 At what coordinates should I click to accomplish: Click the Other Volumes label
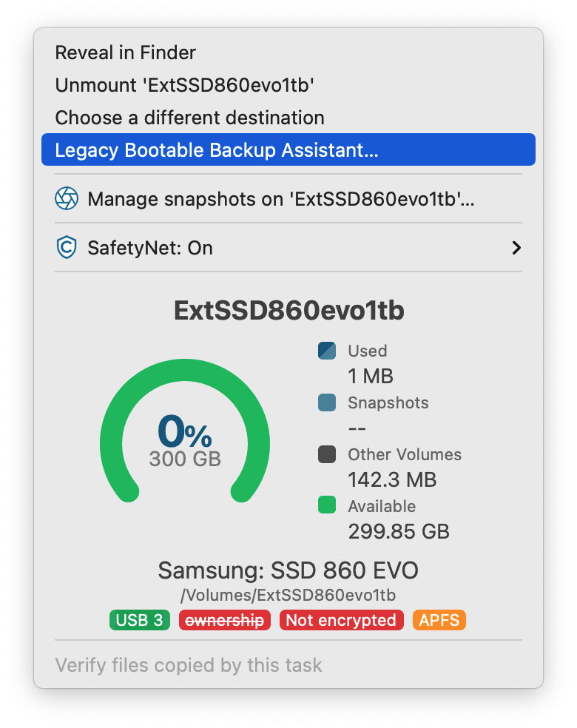click(405, 454)
